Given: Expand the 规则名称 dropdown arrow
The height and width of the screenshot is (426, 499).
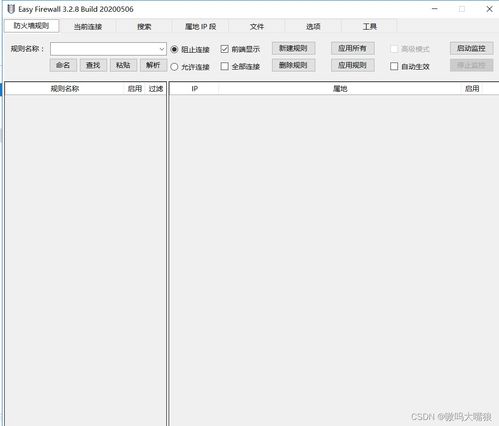Looking at the screenshot, I should click(x=162, y=49).
